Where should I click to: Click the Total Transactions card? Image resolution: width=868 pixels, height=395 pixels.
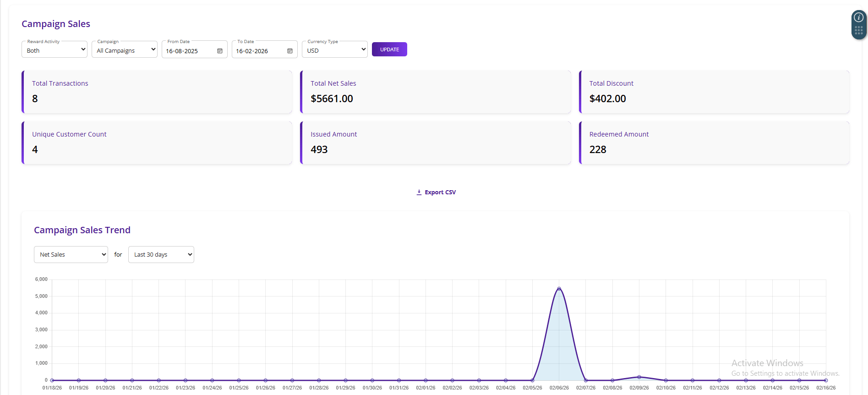[157, 92]
